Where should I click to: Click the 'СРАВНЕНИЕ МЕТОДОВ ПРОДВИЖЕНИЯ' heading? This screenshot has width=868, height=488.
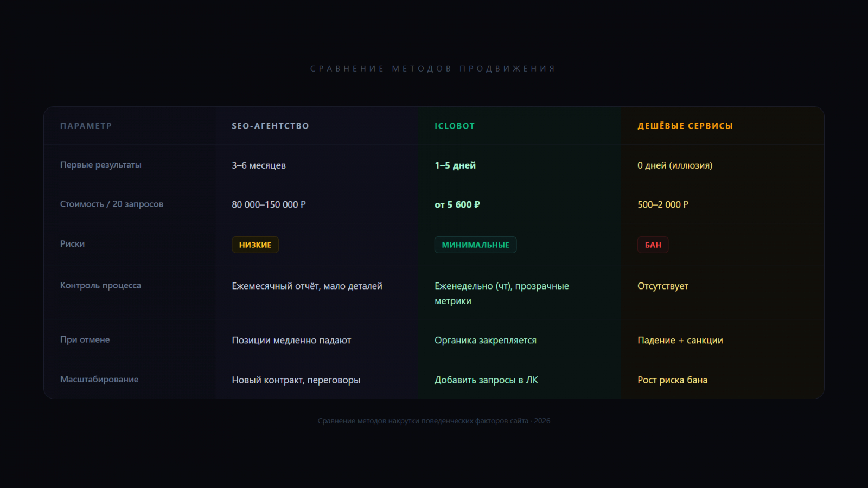pyautogui.click(x=433, y=69)
